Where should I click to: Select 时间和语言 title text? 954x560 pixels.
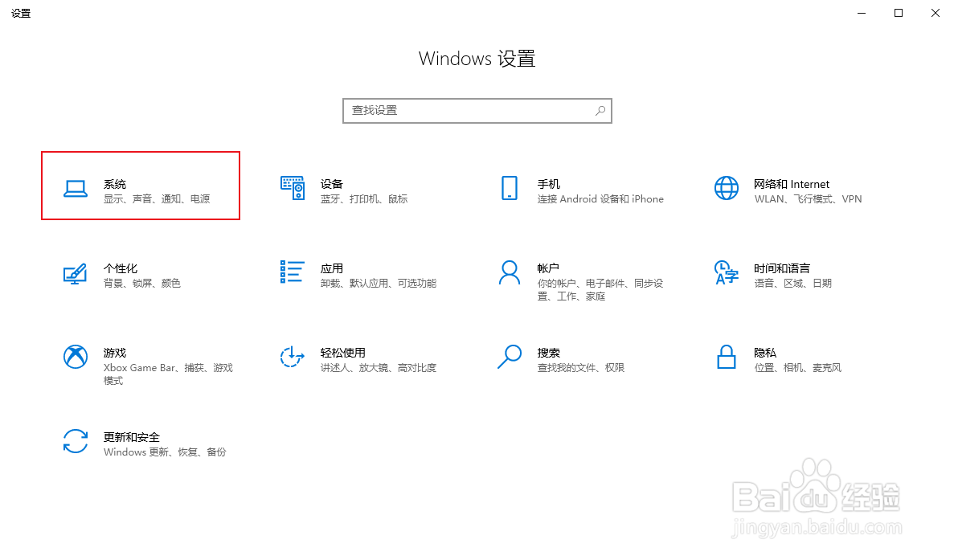pos(782,268)
